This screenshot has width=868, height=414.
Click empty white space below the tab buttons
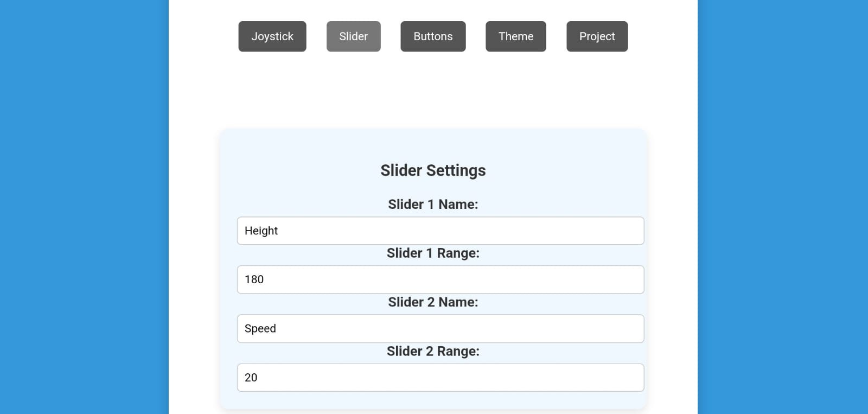433,90
